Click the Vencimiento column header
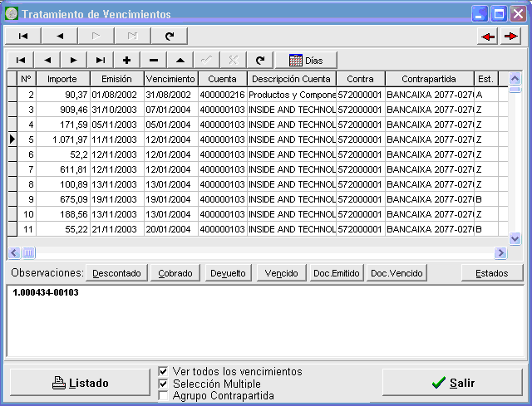 (x=170, y=79)
